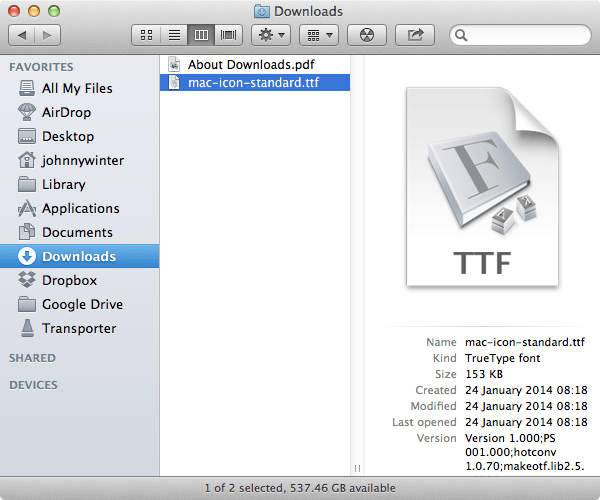Click the Share toolbar button
The image size is (600, 500).
click(415, 35)
